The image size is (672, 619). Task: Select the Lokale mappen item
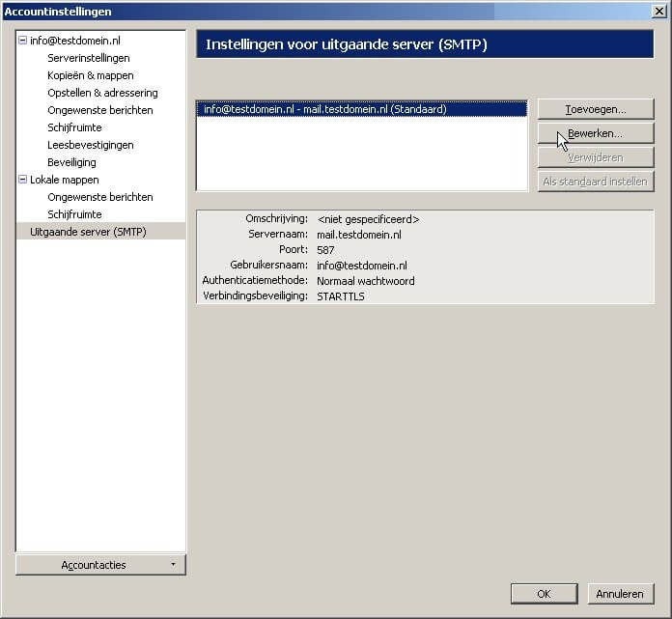pos(65,180)
